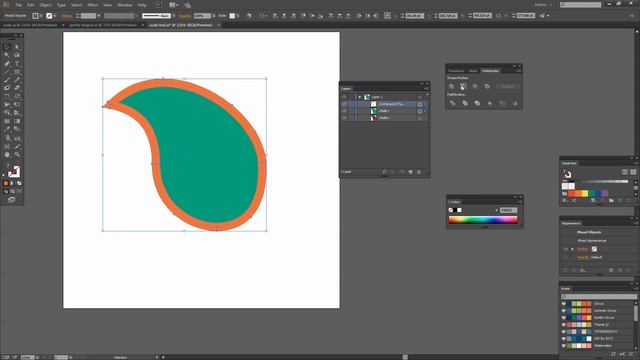
Task: Toggle Stroke visibility in Appearance panel
Action: click(x=565, y=249)
